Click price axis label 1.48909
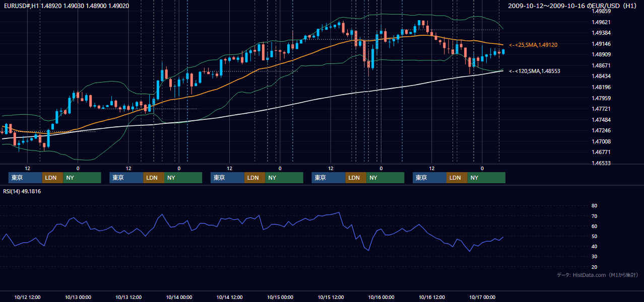Screen dimensions: 644x302 (601, 54)
